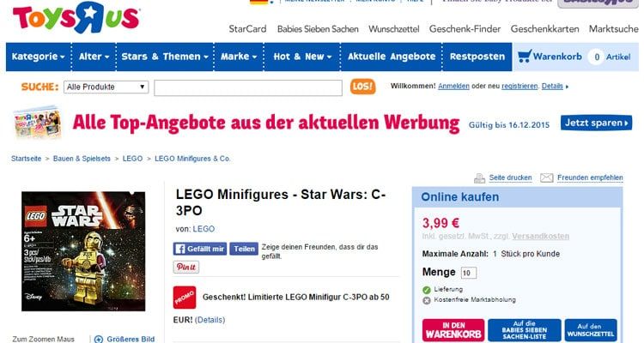Click the Toys R Us logo
This screenshot has height=343, width=644.
76,17
